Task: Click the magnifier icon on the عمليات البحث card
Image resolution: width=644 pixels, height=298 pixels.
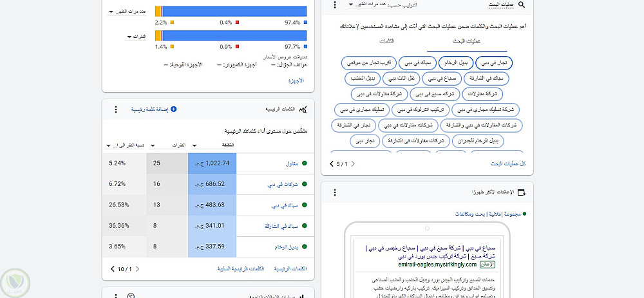Action: tap(521, 5)
